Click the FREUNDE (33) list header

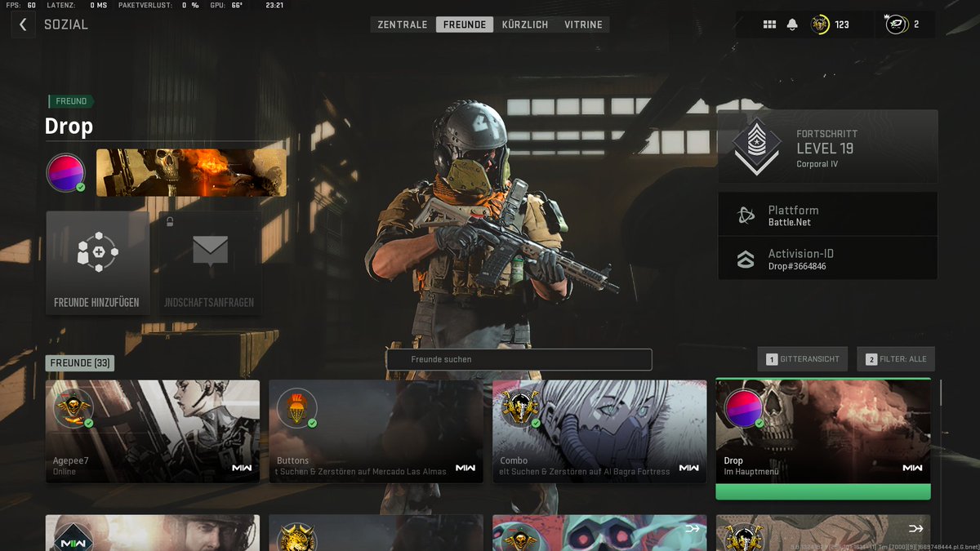click(80, 363)
